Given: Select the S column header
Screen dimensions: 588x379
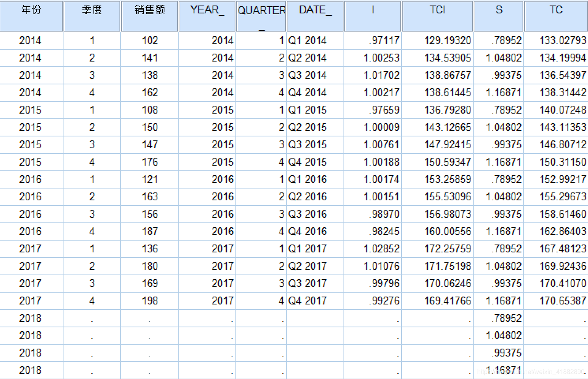Looking at the screenshot, I should (498, 16).
